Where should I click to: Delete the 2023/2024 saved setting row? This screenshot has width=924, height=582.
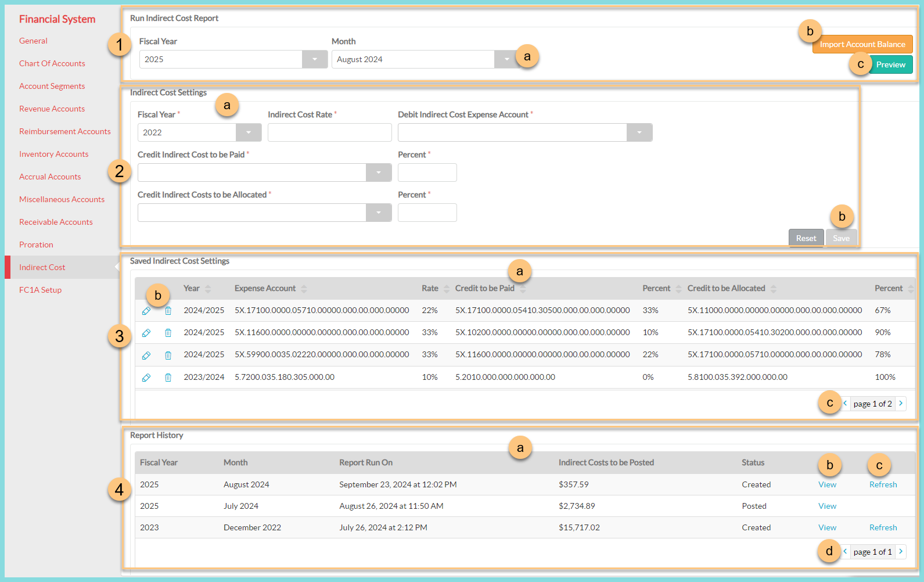tap(168, 378)
